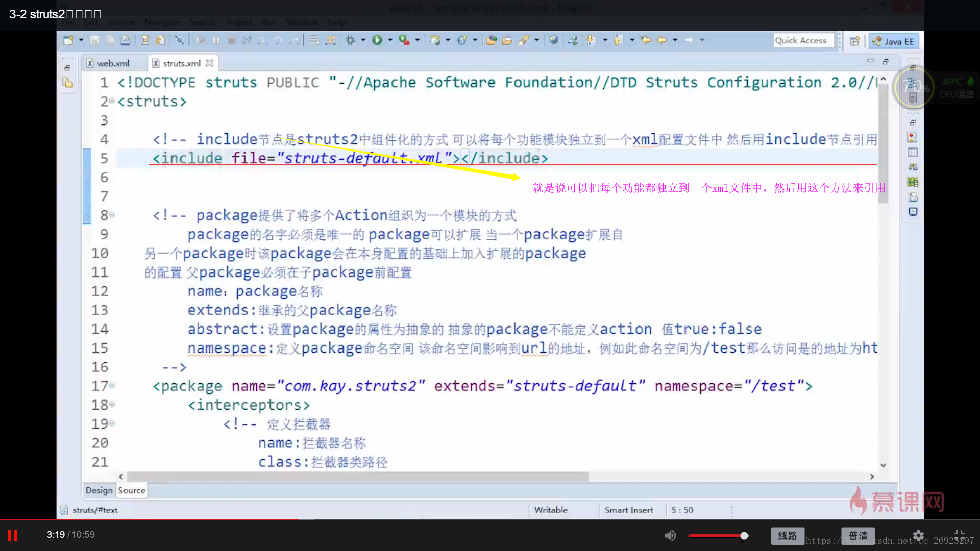Click the Save All toolbar icon

[110, 40]
